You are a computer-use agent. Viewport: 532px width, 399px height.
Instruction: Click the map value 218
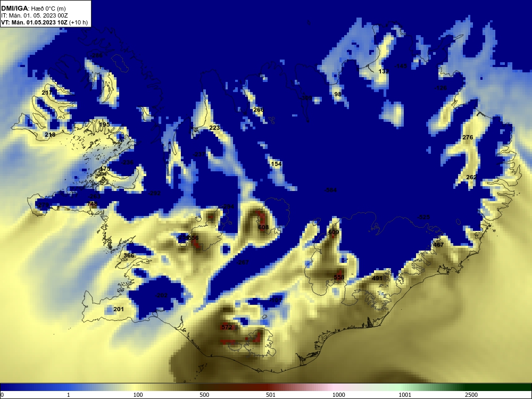tap(50, 135)
